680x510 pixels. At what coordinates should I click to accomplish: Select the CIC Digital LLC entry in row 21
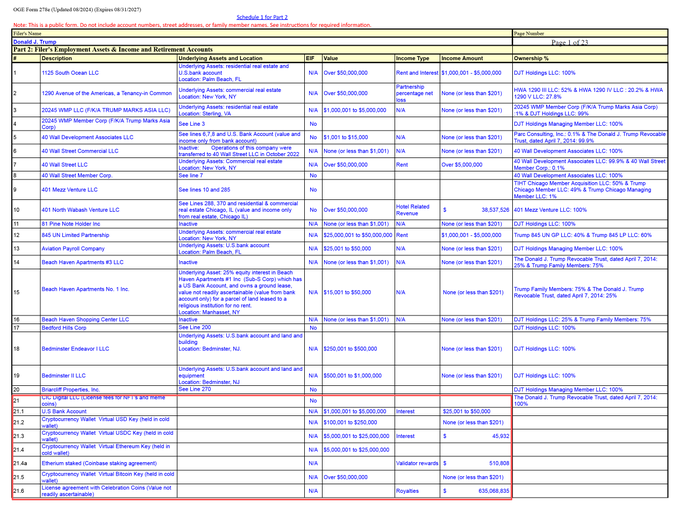click(x=103, y=400)
